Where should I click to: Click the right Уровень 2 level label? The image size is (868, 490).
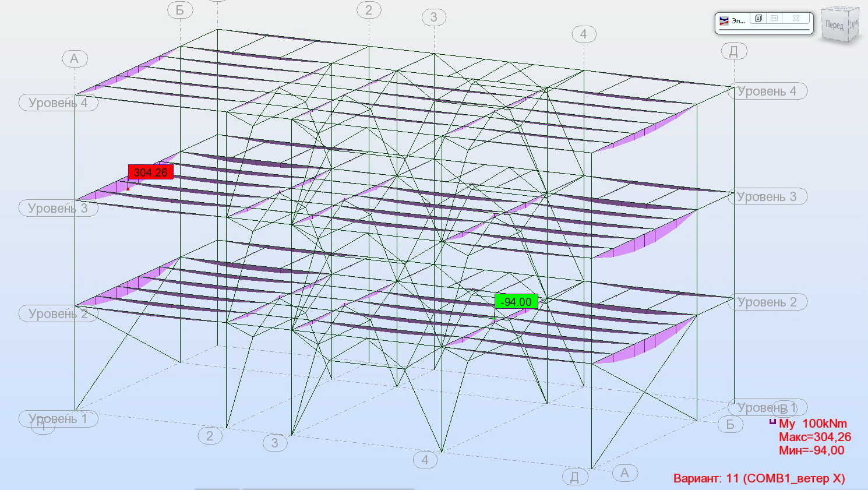coord(767,302)
